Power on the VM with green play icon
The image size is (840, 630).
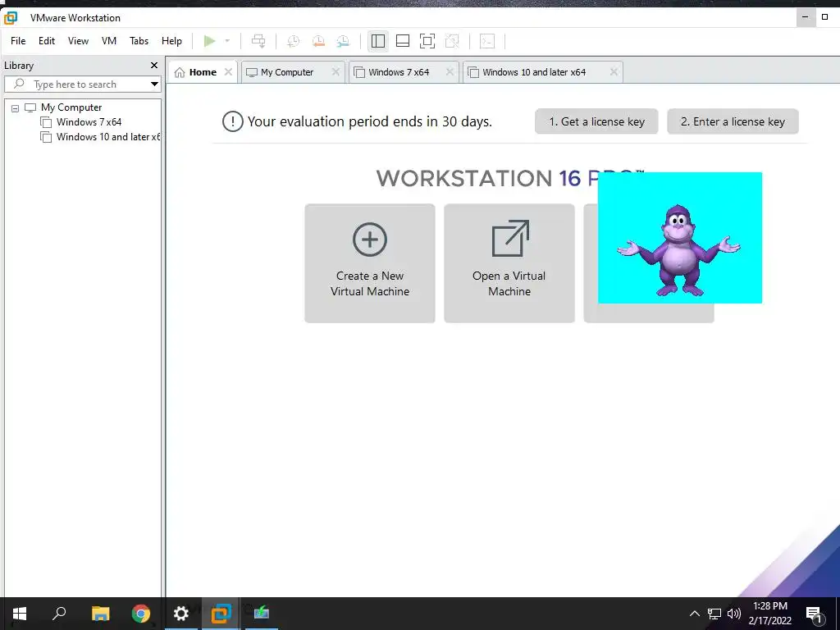209,41
